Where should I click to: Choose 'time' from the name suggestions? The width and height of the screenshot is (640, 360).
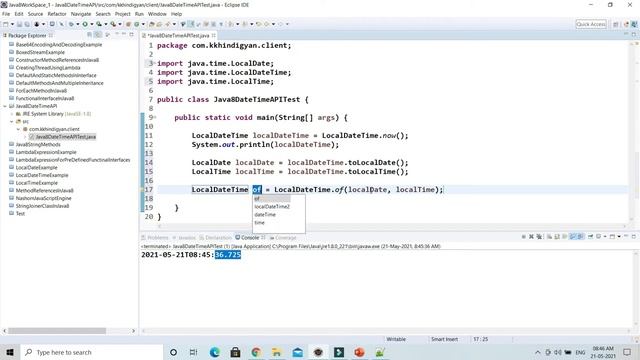pos(260,223)
